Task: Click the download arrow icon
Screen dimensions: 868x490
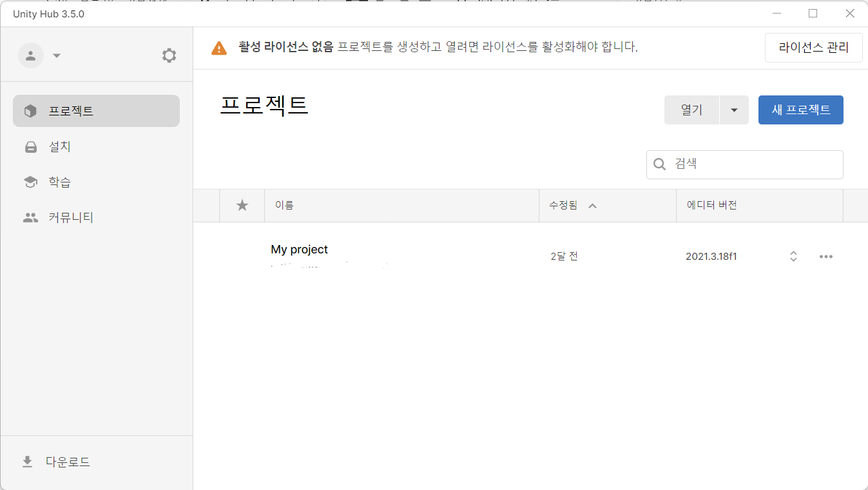Action: pyautogui.click(x=27, y=462)
